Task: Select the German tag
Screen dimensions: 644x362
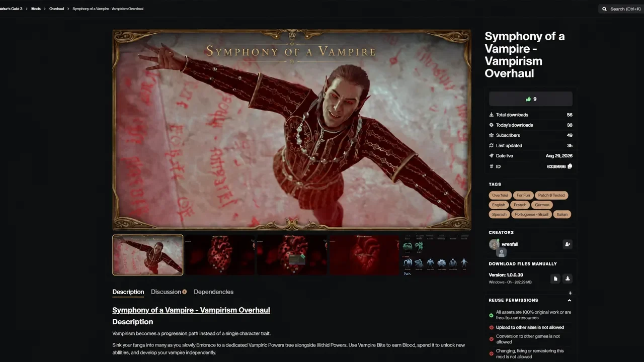Action: [542, 205]
